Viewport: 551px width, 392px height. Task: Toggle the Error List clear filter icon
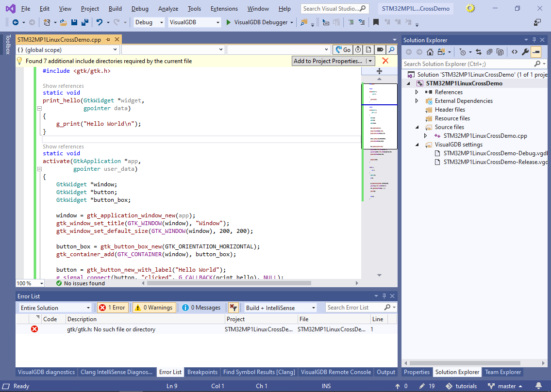pos(233,308)
